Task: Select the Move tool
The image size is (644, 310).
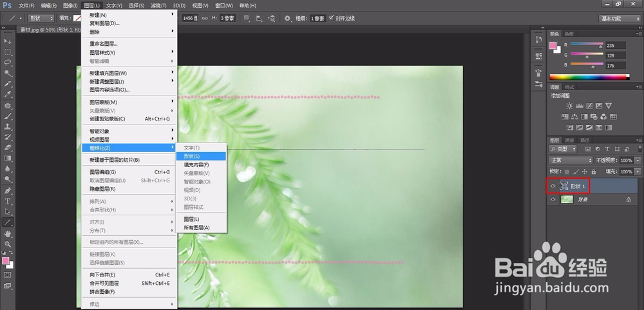Action: [7, 41]
